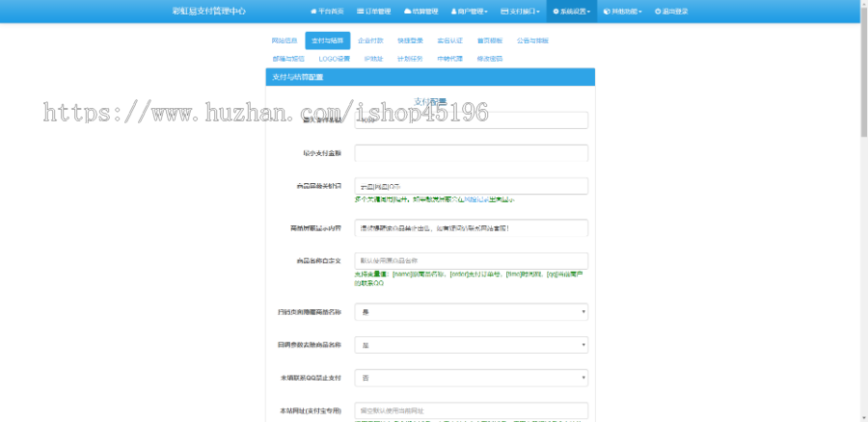
Task: Switch to the 企业付款 tab
Action: pyautogui.click(x=370, y=40)
